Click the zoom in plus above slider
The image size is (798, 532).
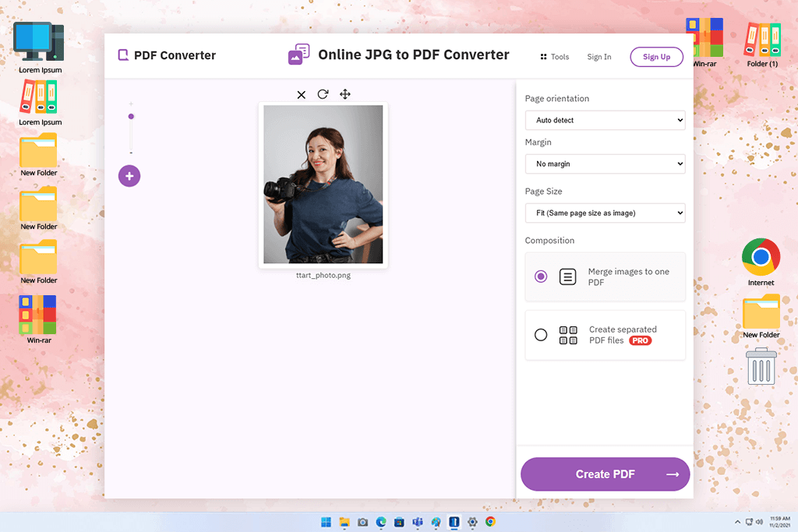(131, 104)
